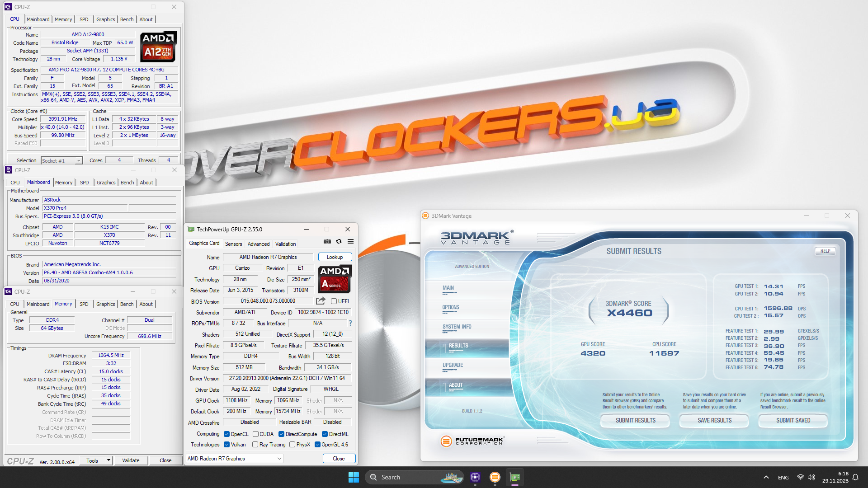Click the taskbar Search box
Image resolution: width=868 pixels, height=488 pixels.
414,477
